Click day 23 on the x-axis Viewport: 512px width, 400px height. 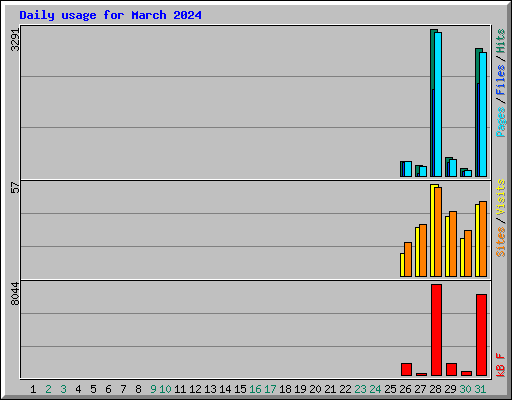click(x=360, y=389)
